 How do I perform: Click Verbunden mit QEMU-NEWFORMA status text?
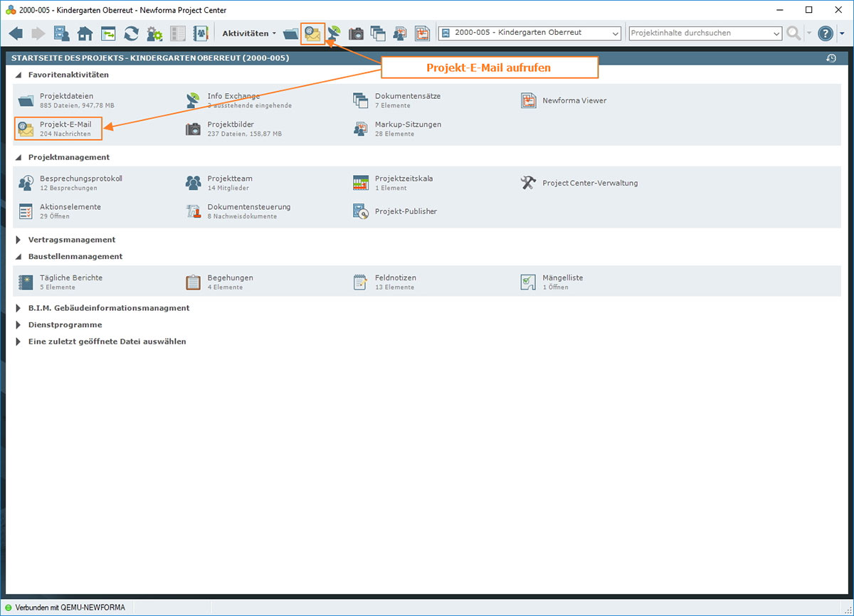[x=70, y=607]
